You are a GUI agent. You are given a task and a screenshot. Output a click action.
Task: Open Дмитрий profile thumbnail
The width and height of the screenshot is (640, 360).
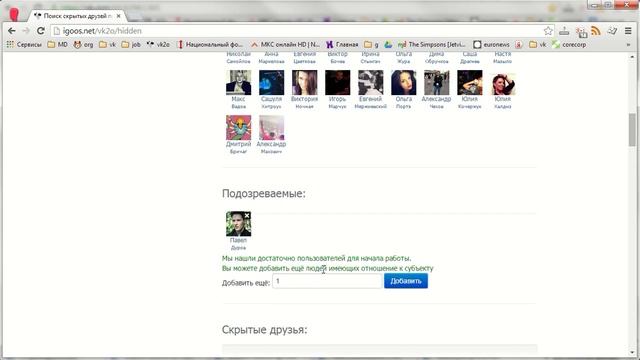click(x=238, y=128)
